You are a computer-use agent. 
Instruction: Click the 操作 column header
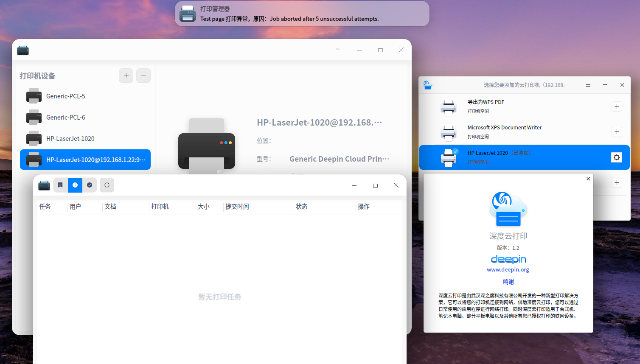click(x=364, y=207)
